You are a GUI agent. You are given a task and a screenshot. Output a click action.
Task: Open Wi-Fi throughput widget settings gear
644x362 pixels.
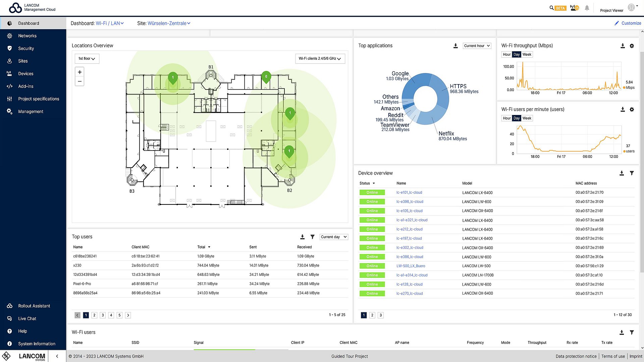(632, 46)
